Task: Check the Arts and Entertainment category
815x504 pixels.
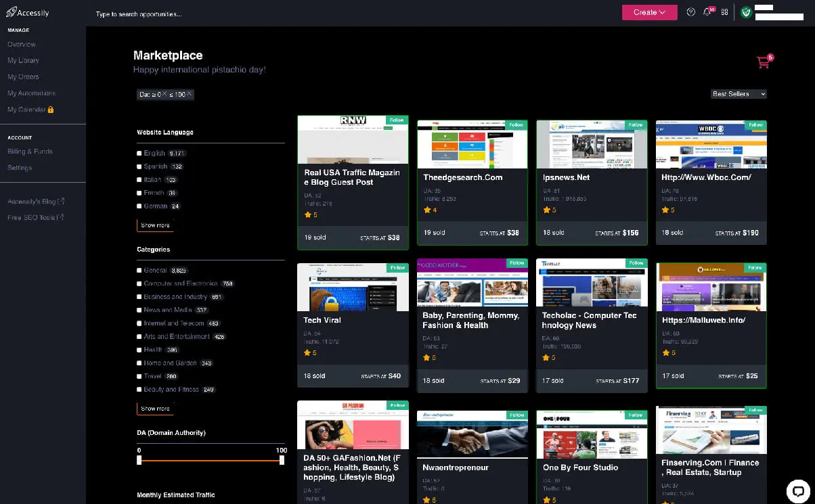Action: point(139,336)
